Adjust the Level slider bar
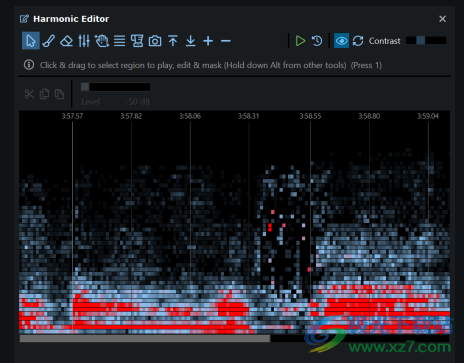Image resolution: width=464 pixels, height=363 pixels. [x=115, y=87]
